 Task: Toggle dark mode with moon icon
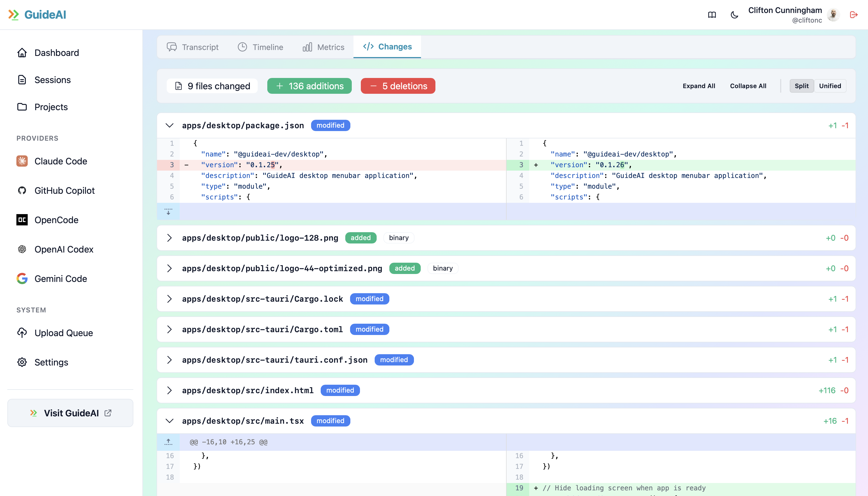coord(734,15)
